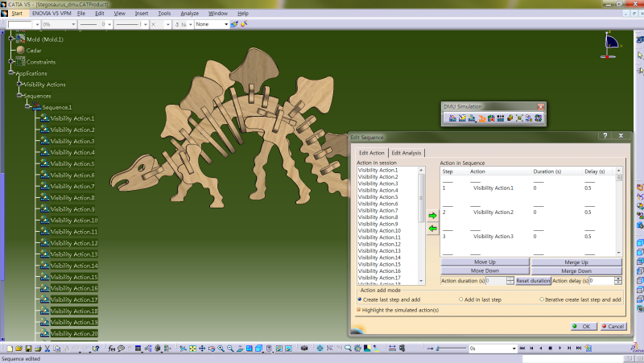Viewport: 644px width, 363px height.
Task: Click the compass at top right of viewport
Action: [x=612, y=42]
